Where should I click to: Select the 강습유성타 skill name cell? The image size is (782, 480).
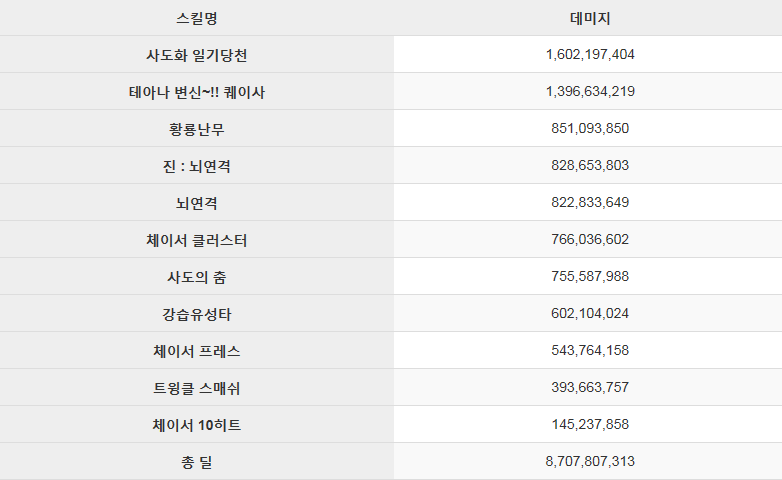(x=196, y=313)
